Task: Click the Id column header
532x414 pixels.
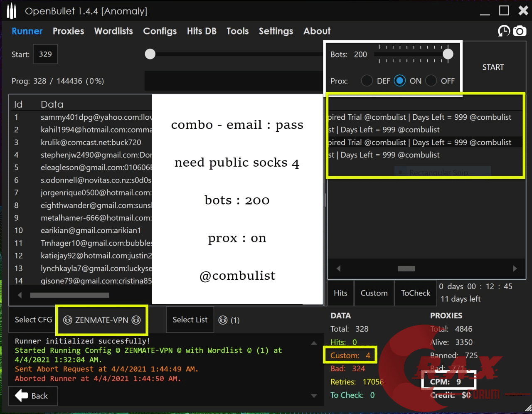Action: [18, 104]
